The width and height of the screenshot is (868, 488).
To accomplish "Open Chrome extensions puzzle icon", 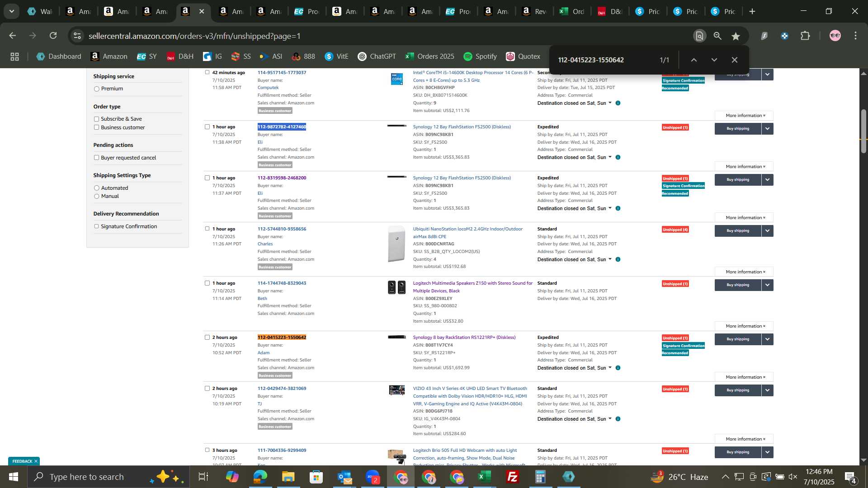I will [805, 36].
